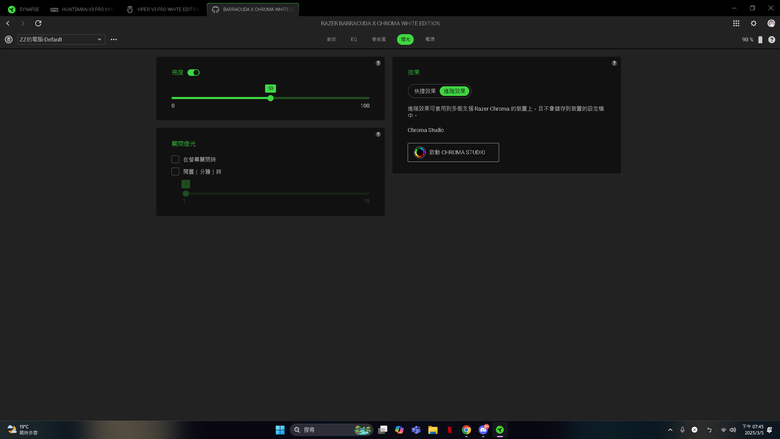This screenshot has width=780, height=439.
Task: Open the help question mark in header
Action: click(772, 40)
